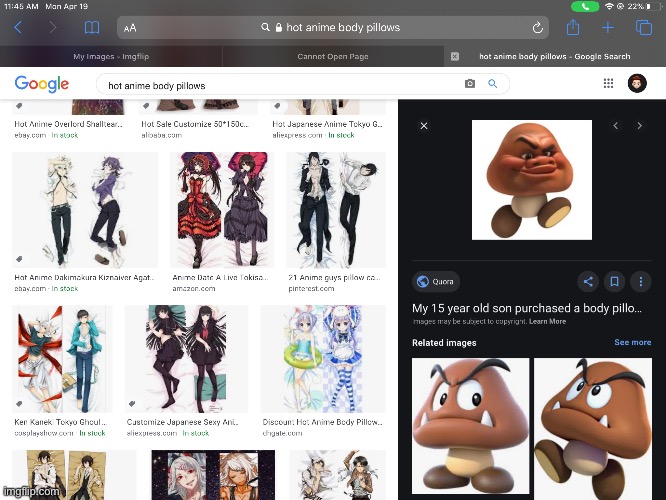Go to next image in preview
Screen dimensions: 666x500
[x=639, y=126]
